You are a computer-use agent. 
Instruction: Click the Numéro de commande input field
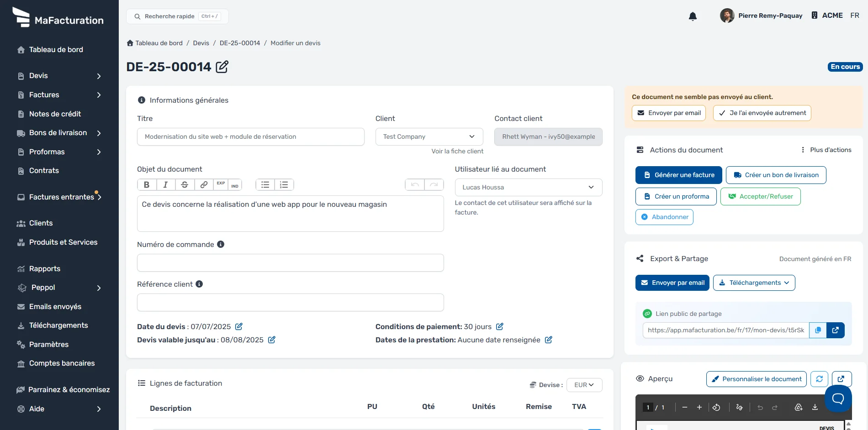click(x=291, y=263)
